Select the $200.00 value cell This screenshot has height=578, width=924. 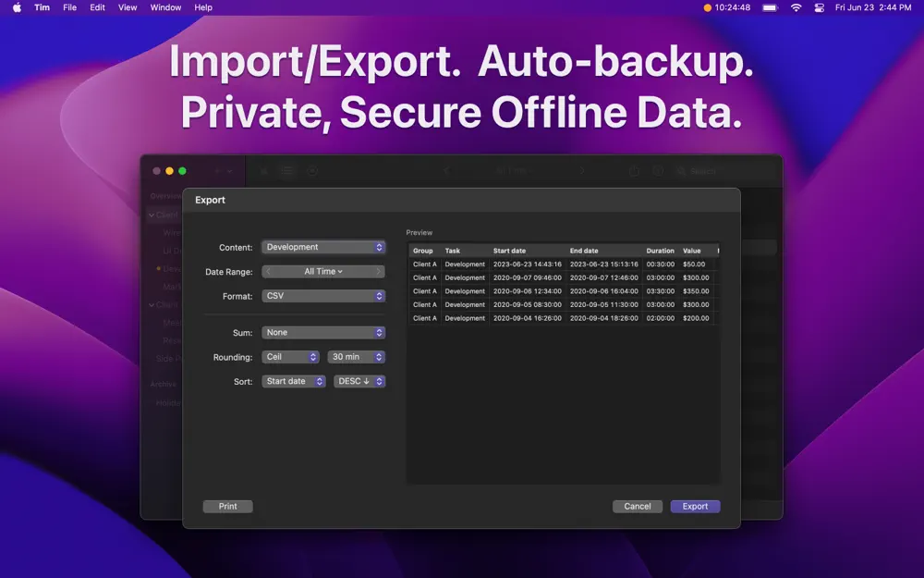[696, 318]
